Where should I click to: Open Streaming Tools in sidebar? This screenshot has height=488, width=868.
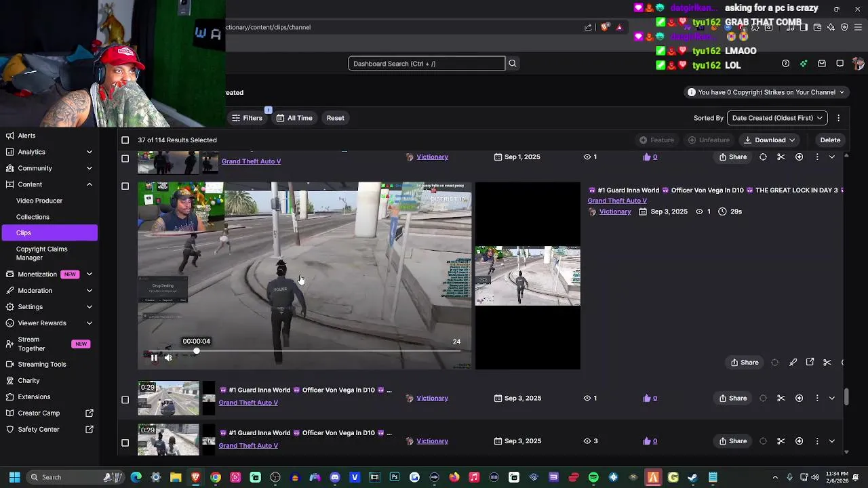pyautogui.click(x=42, y=365)
